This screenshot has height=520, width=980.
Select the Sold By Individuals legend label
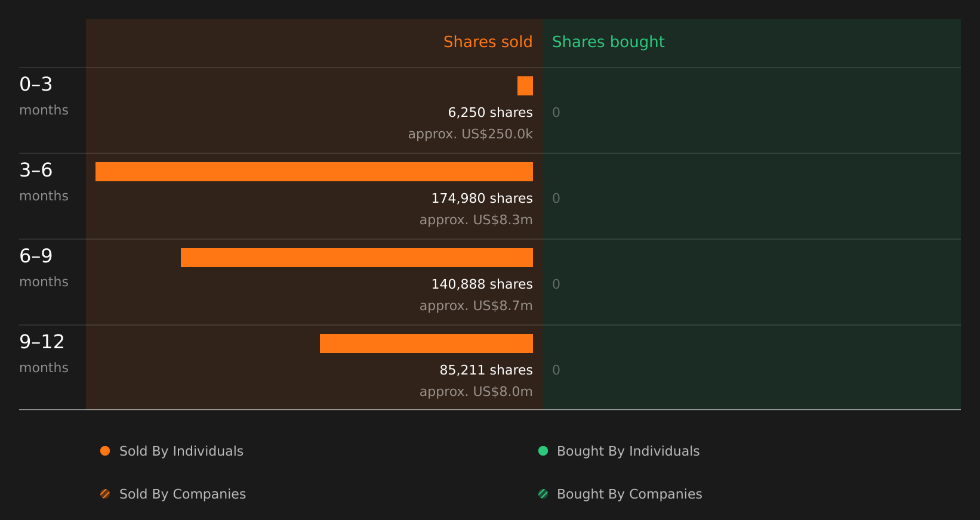click(181, 451)
